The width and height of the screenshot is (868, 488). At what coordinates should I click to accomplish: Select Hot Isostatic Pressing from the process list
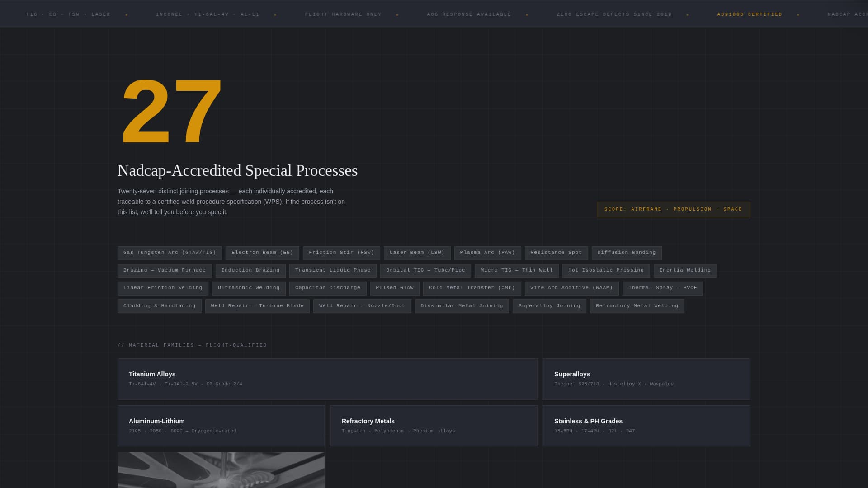606,270
